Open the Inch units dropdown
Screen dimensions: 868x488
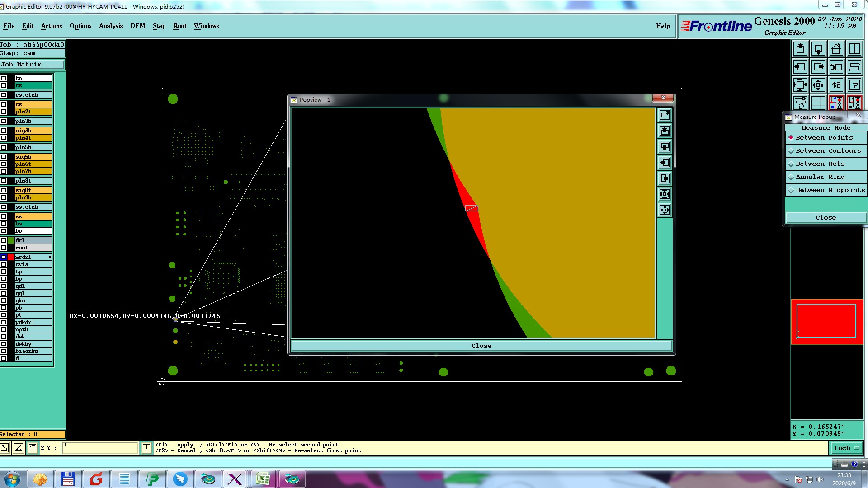(846, 448)
